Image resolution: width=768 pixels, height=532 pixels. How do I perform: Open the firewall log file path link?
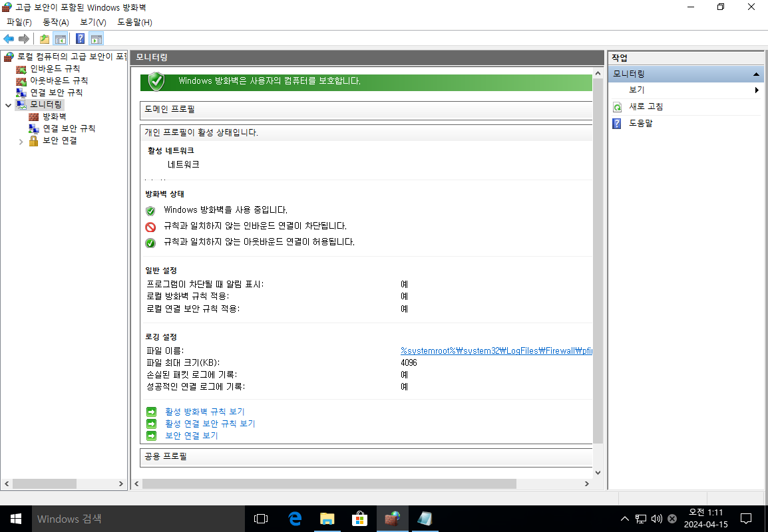(x=496, y=351)
